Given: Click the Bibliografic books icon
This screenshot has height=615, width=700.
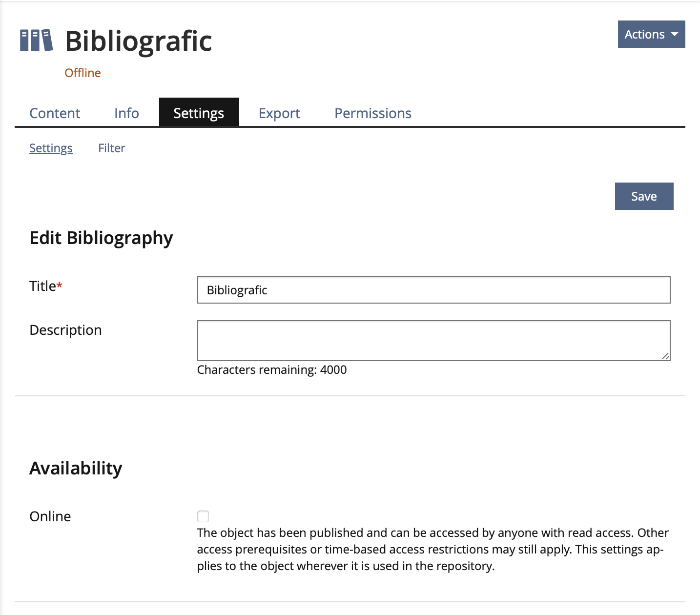Looking at the screenshot, I should click(x=36, y=41).
